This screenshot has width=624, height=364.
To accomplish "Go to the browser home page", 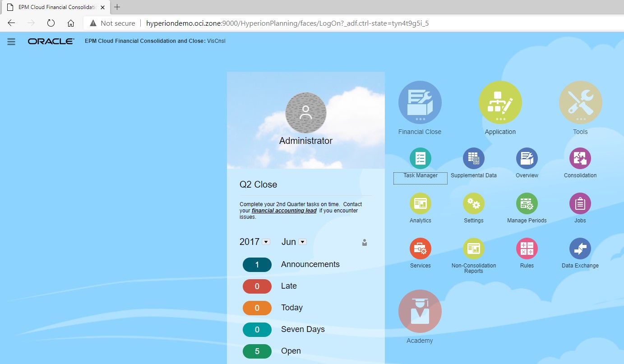I will point(71,23).
